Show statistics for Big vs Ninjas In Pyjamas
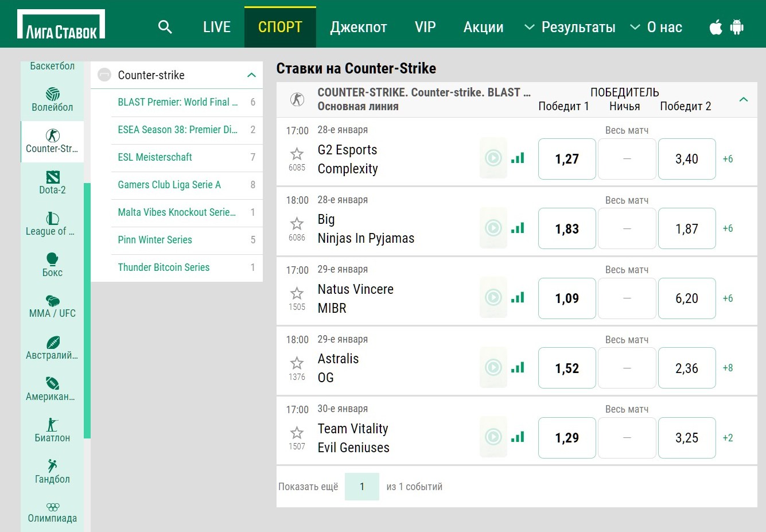Image resolution: width=766 pixels, height=532 pixels. click(x=518, y=228)
